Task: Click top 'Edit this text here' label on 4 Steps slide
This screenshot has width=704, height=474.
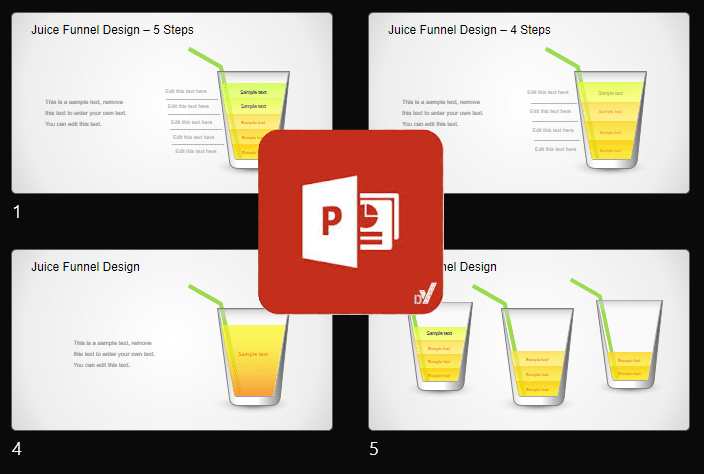Action: (547, 92)
